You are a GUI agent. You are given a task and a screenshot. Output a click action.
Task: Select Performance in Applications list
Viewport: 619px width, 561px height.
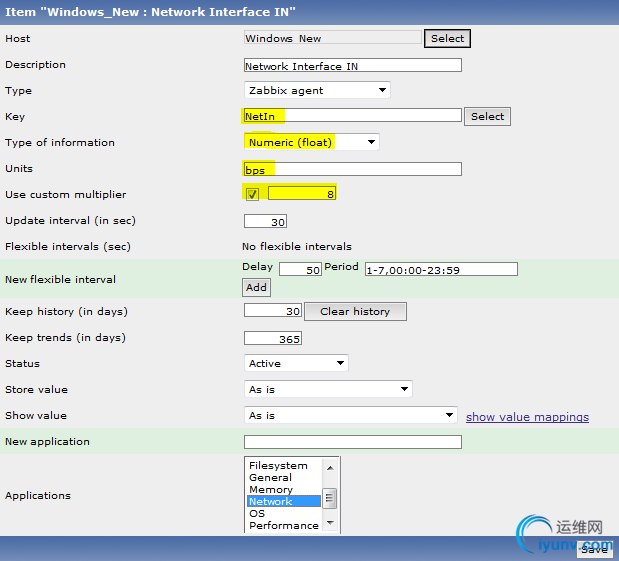click(284, 525)
